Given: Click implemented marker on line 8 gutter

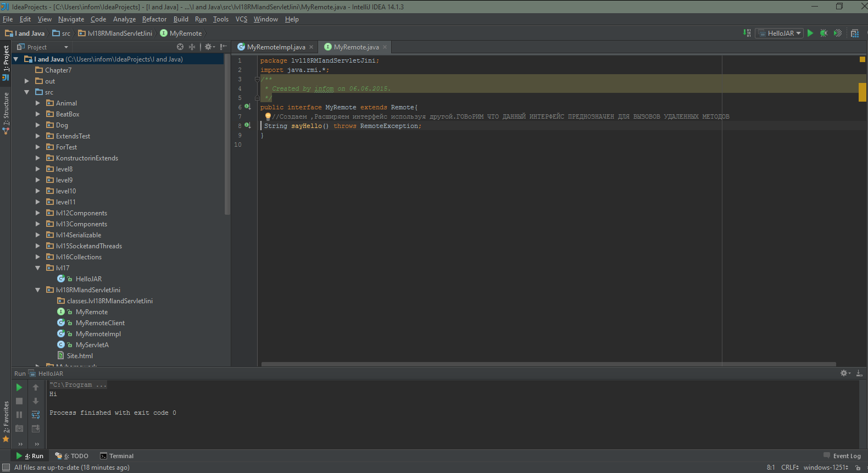Looking at the screenshot, I should (248, 125).
